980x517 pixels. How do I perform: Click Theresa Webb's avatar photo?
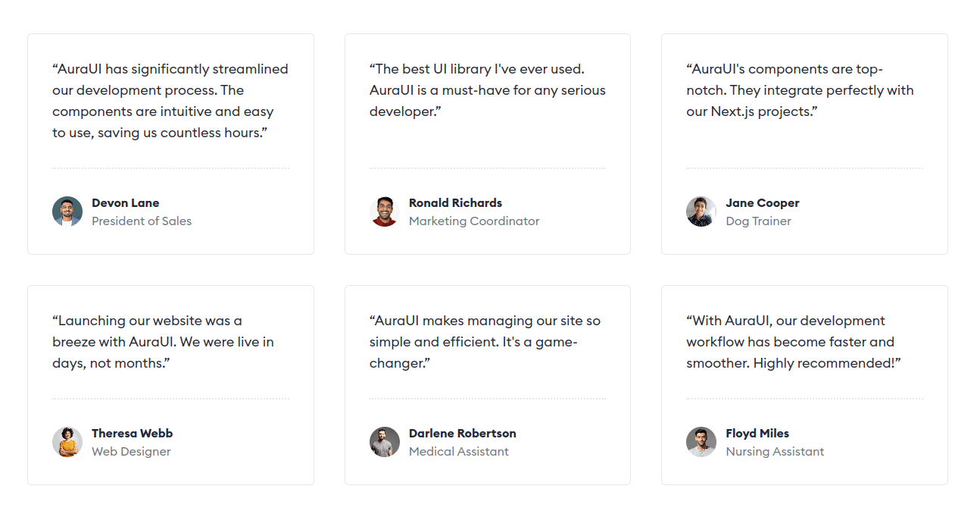click(x=67, y=442)
